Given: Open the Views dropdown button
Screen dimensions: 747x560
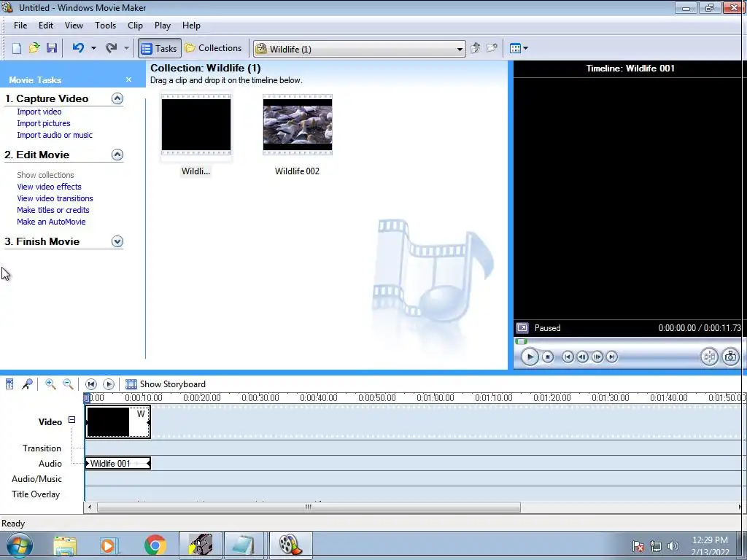Looking at the screenshot, I should [x=519, y=48].
